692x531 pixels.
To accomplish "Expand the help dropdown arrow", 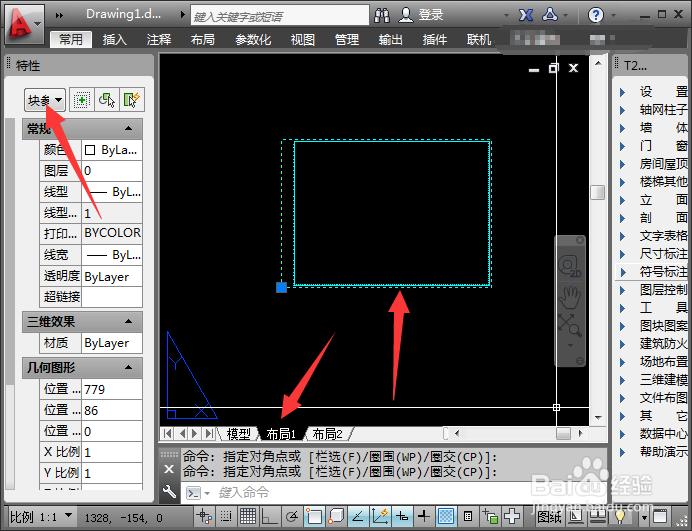I will (613, 16).
